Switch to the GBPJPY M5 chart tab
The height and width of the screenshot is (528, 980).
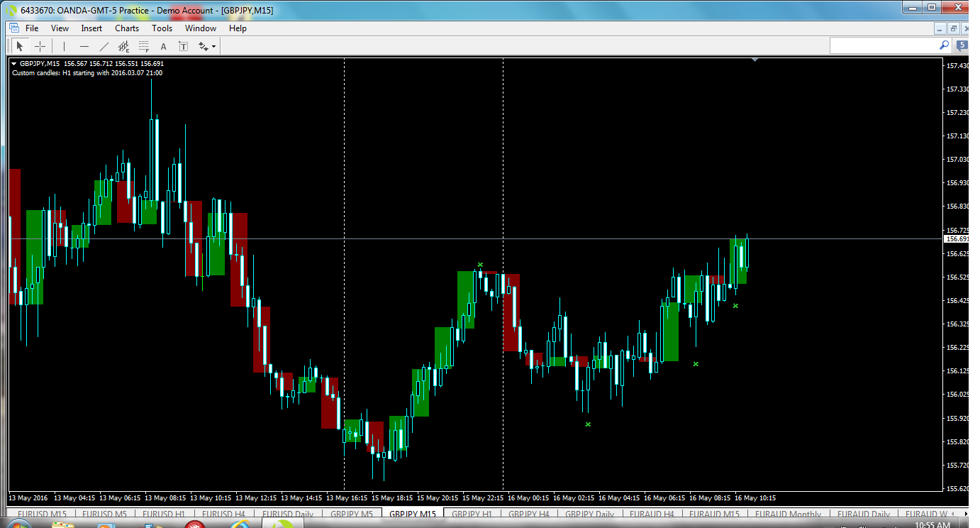tap(352, 515)
